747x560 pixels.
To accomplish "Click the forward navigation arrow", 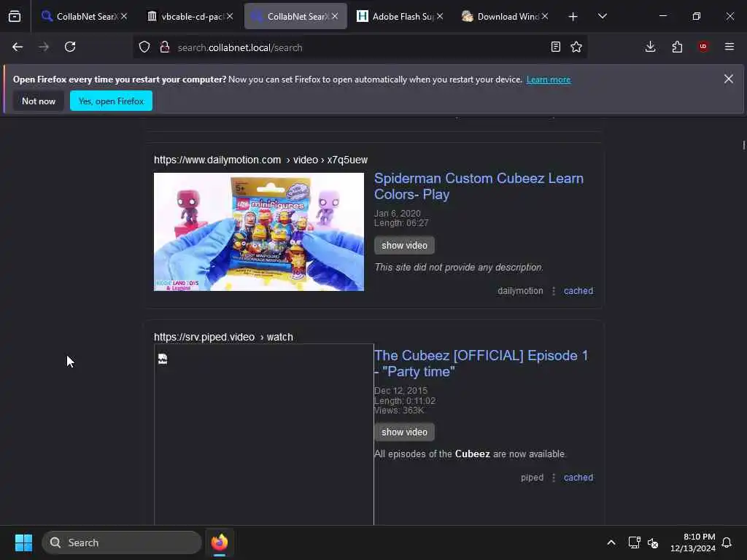I will [x=44, y=47].
